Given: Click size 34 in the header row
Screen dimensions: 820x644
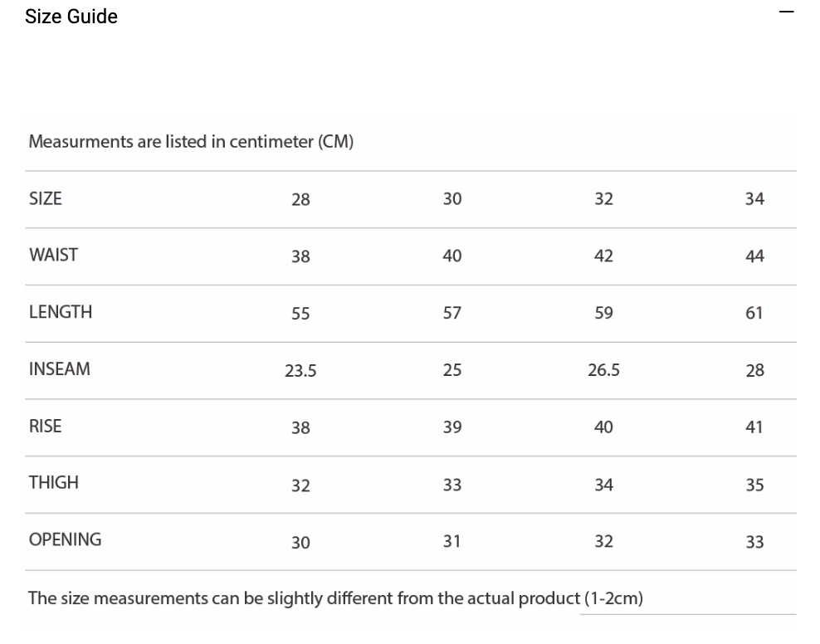Looking at the screenshot, I should pos(754,199).
